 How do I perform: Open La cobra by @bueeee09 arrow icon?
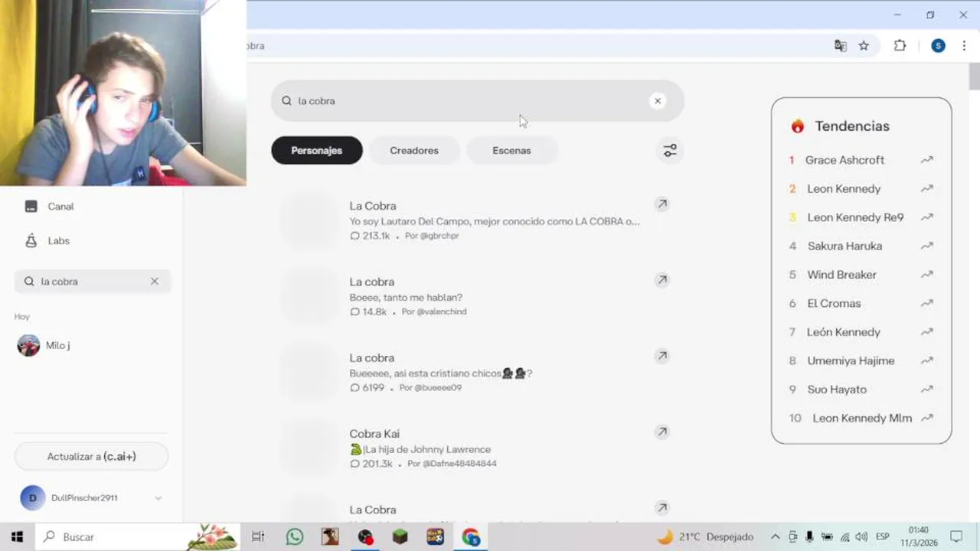pyautogui.click(x=661, y=356)
